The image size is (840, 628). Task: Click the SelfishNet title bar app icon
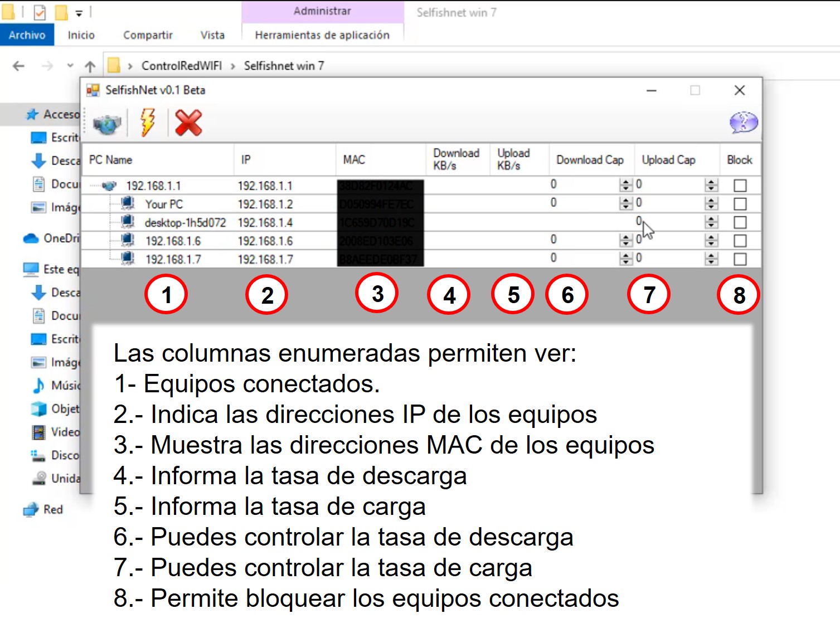coord(93,90)
